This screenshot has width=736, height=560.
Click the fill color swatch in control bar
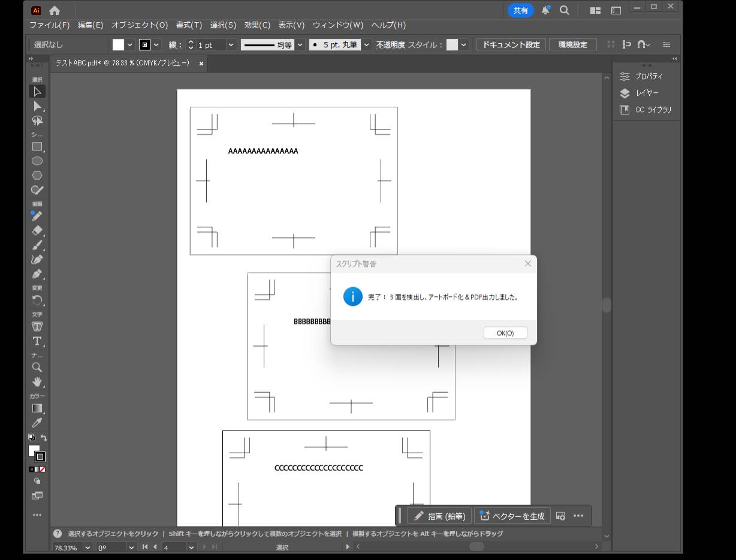(x=118, y=45)
